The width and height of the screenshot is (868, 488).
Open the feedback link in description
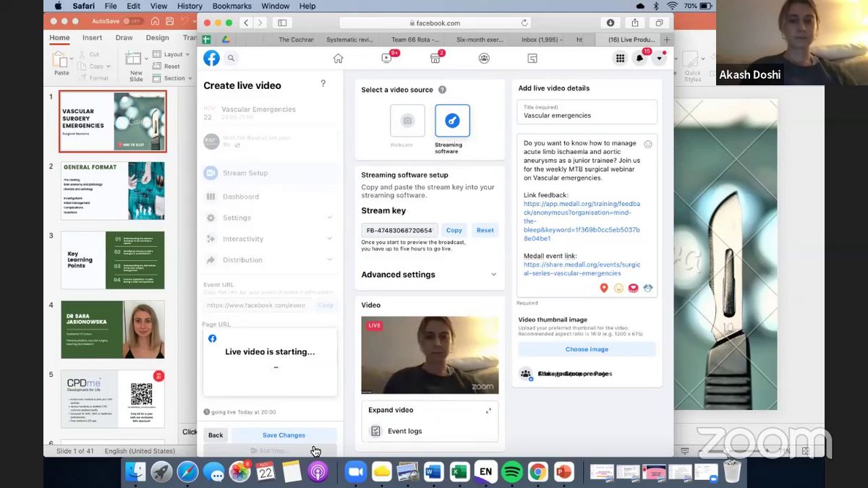click(582, 221)
